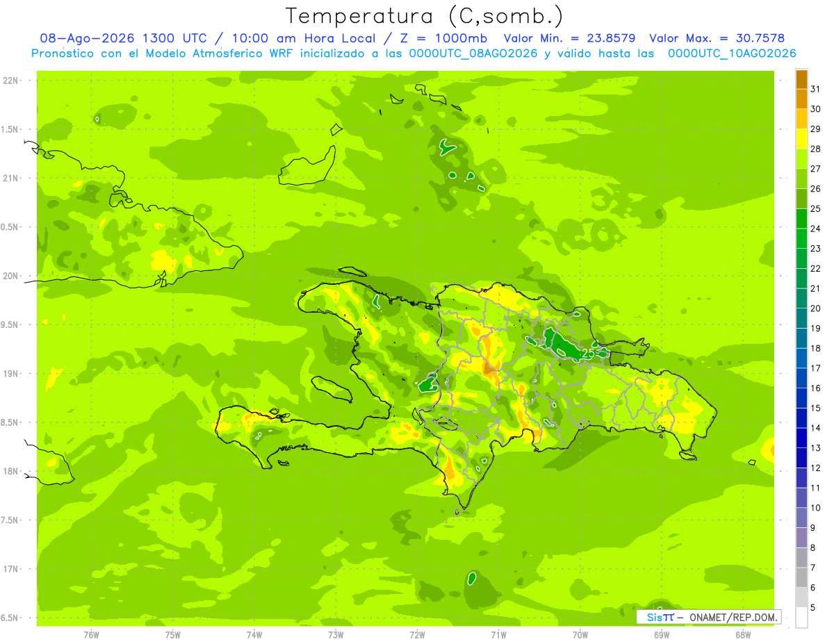Click the blue legend swatch between 15 and 16
Screen dimensions: 834x644
801,398
